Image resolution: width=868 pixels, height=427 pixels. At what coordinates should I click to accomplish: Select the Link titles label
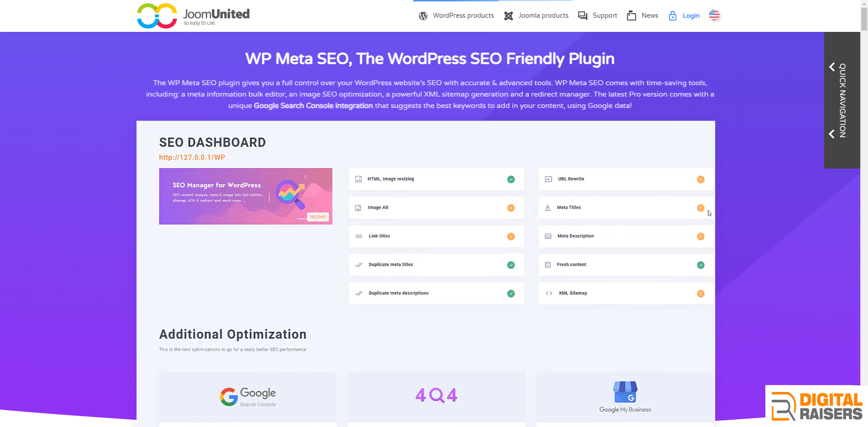379,236
